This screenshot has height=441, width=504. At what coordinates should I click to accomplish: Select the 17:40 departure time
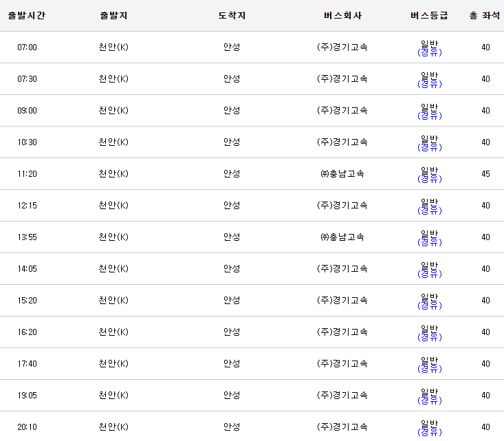click(x=27, y=364)
